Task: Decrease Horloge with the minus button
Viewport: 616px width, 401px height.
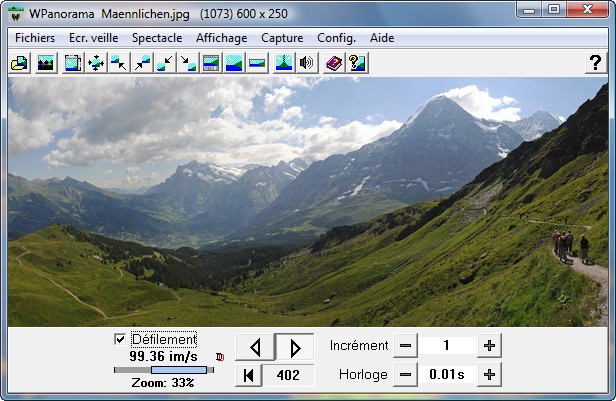Action: (405, 375)
